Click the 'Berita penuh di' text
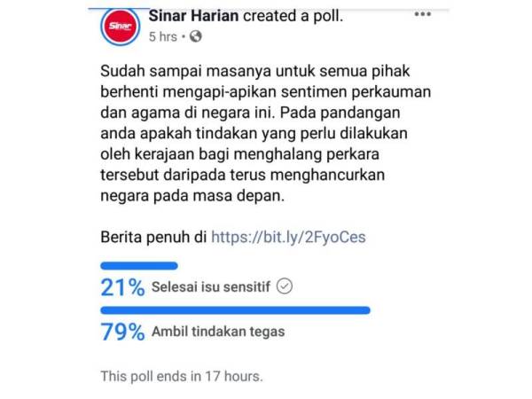This screenshot has height=399, width=532. (154, 238)
